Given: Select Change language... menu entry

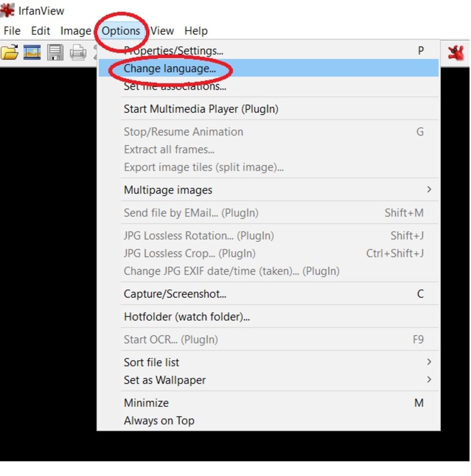Looking at the screenshot, I should pos(170,69).
